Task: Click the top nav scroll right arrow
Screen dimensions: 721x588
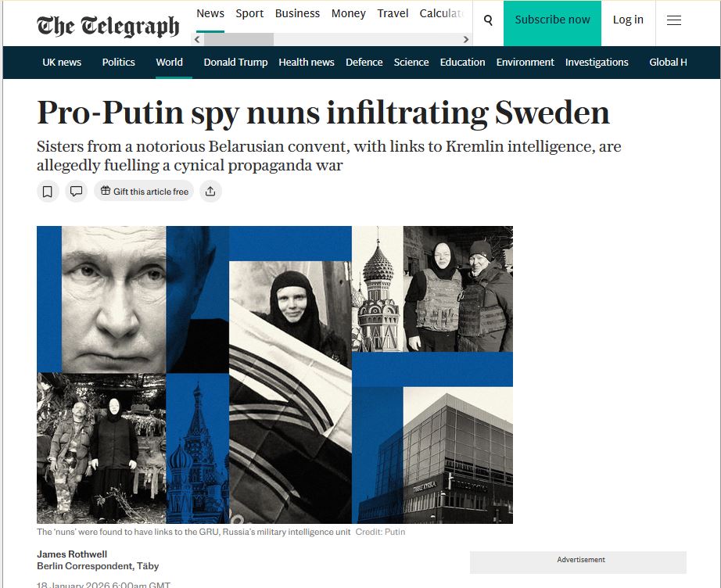Action: point(466,40)
